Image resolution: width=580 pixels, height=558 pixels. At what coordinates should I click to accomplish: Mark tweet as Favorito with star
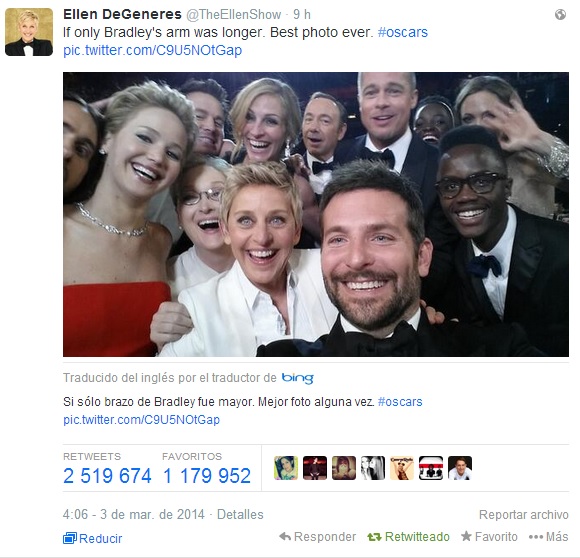489,537
